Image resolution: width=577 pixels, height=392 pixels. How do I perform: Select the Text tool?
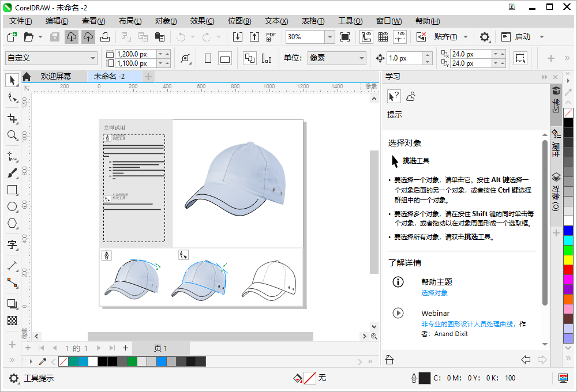tap(12, 244)
